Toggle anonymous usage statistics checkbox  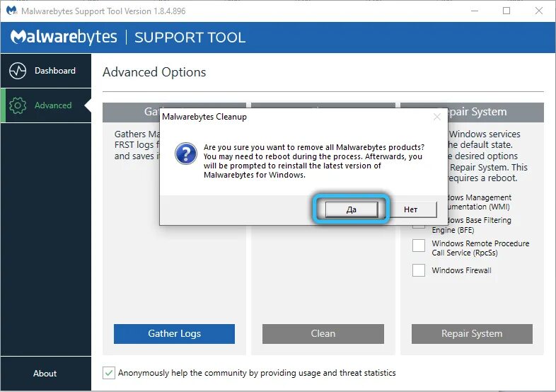click(x=109, y=373)
